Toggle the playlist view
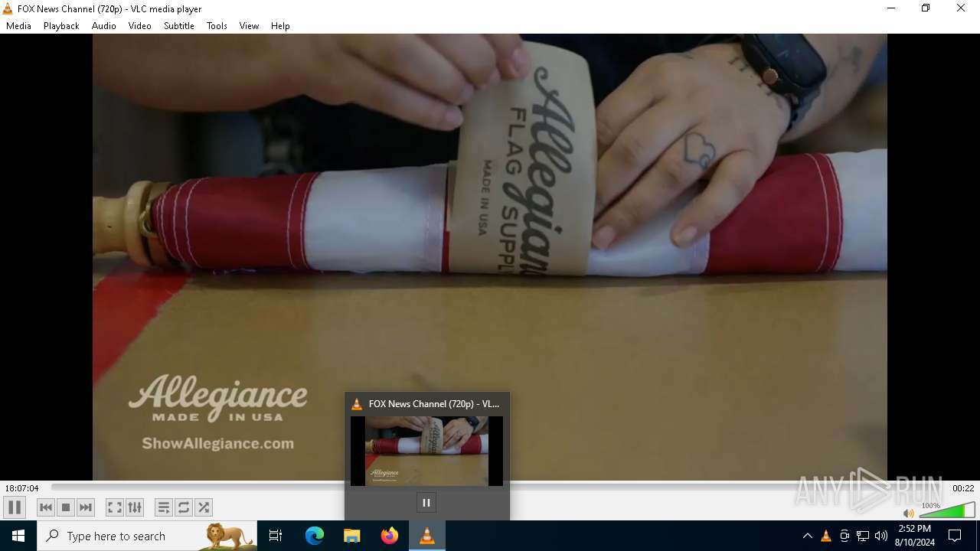The height and width of the screenshot is (551, 980). 163,507
